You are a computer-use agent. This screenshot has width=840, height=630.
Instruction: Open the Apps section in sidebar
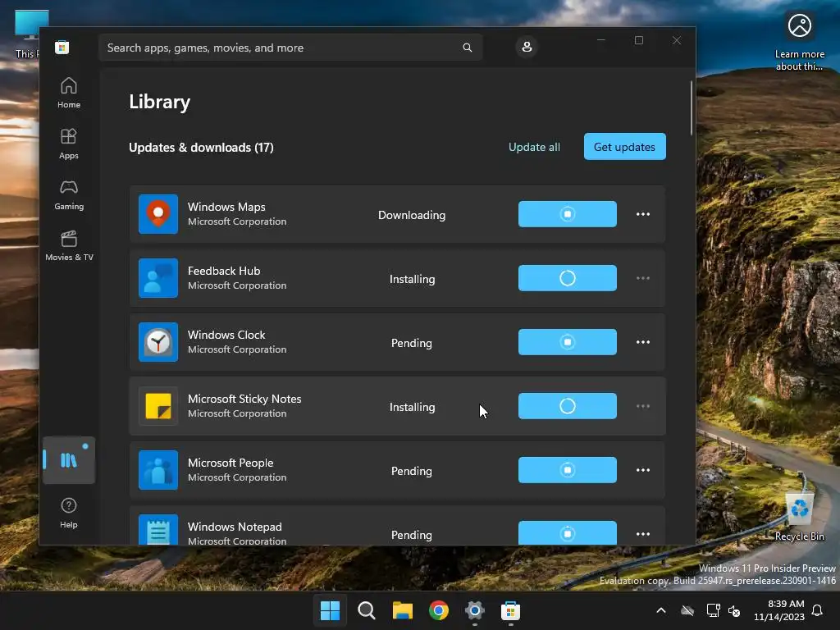[x=69, y=144]
